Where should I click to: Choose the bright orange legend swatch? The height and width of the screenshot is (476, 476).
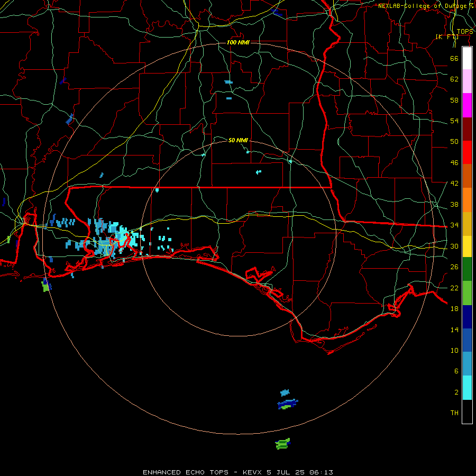(x=467, y=200)
